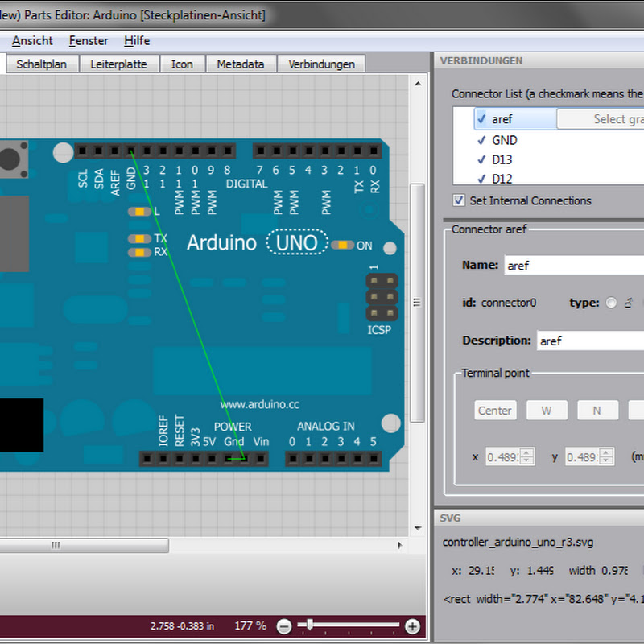This screenshot has height=644, width=644.
Task: Click the Center terminal point button
Action: (495, 411)
